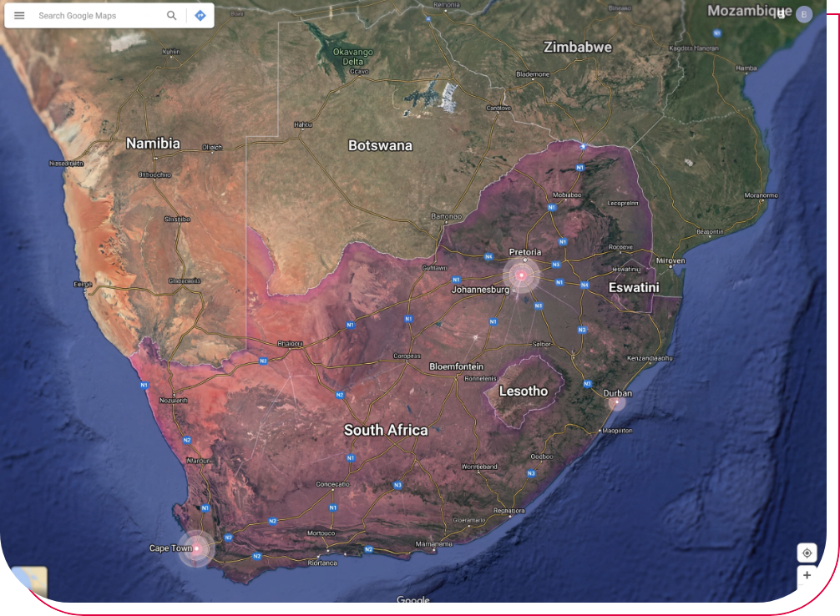
Task: Click the Bloemfontein city label
Action: pyautogui.click(x=456, y=366)
